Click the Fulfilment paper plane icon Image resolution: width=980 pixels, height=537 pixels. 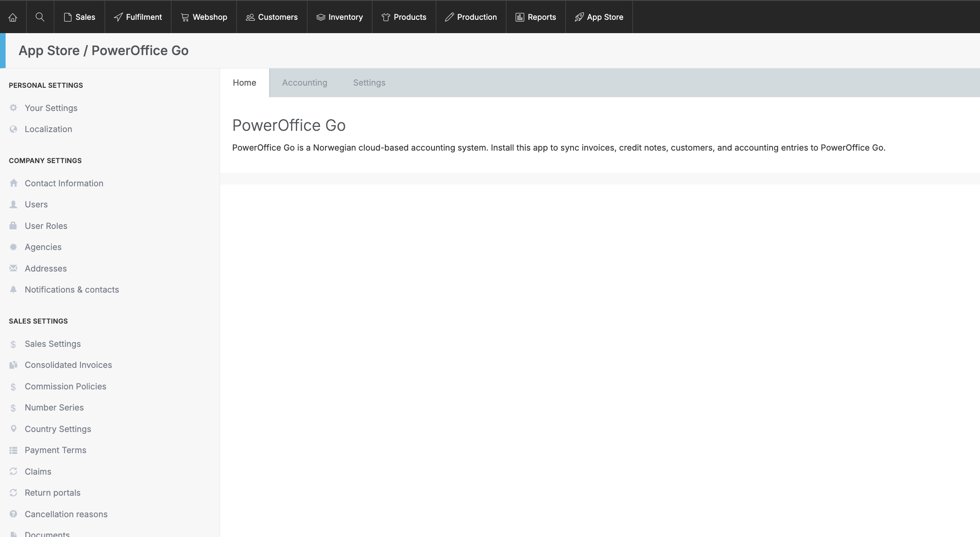pos(118,17)
